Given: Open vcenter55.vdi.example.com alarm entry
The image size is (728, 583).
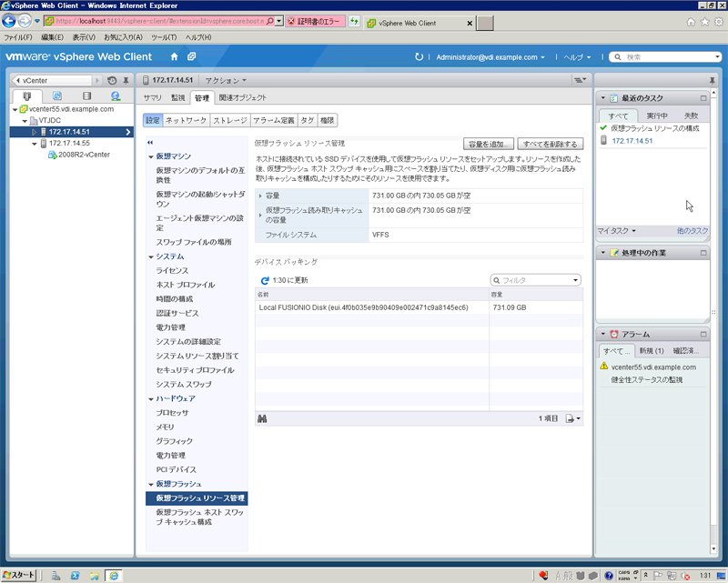Looking at the screenshot, I should (x=653, y=367).
